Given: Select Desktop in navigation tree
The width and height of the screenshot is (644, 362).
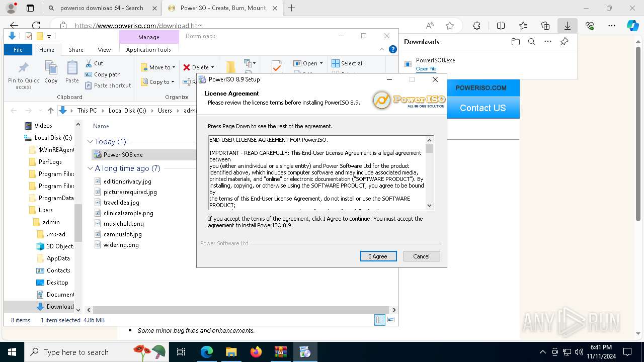Looking at the screenshot, I should pyautogui.click(x=57, y=283).
